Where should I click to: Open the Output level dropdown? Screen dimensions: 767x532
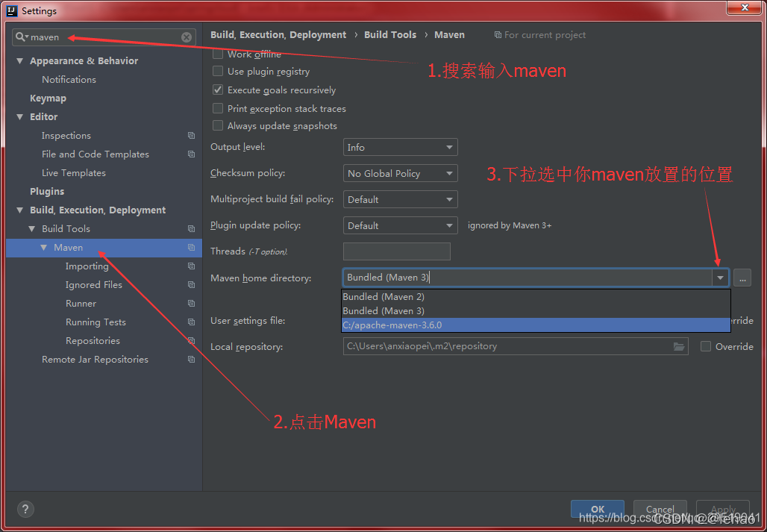click(400, 147)
